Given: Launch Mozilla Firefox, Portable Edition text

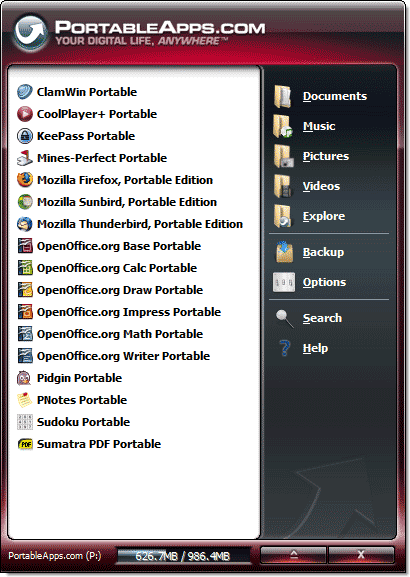Looking at the screenshot, I should tap(125, 180).
